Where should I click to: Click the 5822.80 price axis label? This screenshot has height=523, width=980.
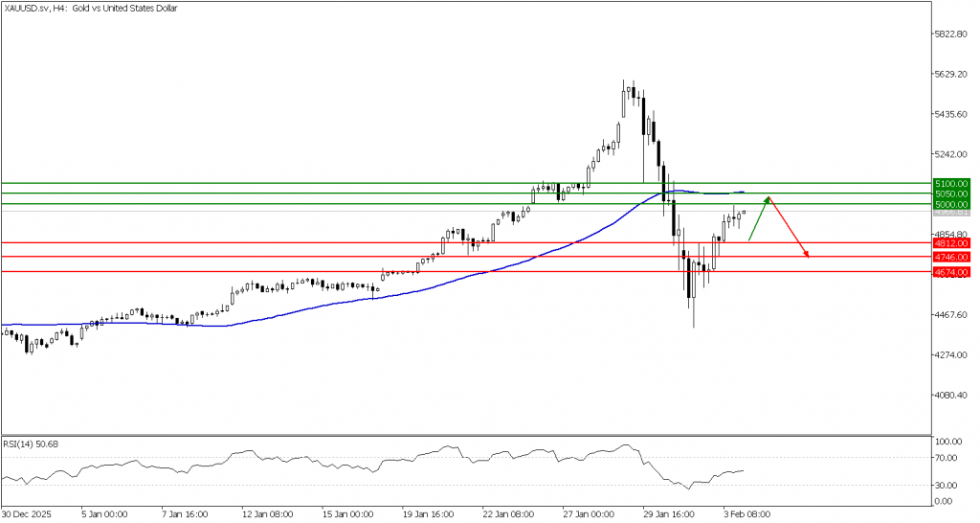[x=950, y=34]
